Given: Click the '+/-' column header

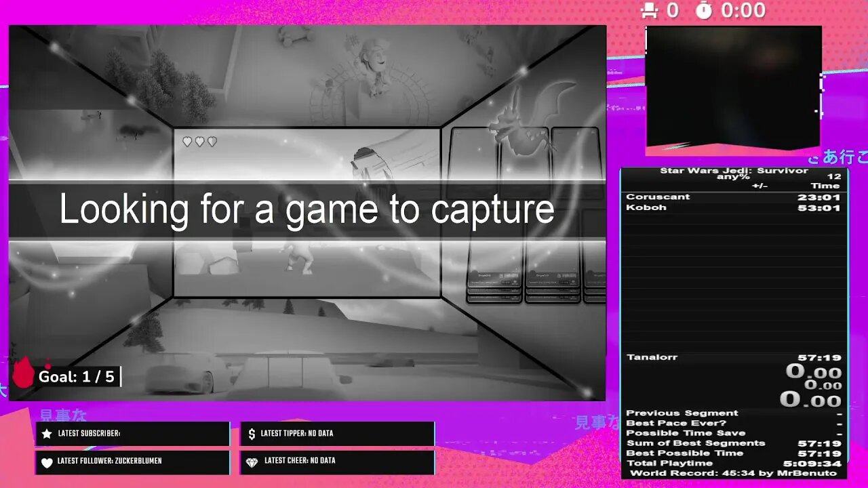Looking at the screenshot, I should 759,186.
